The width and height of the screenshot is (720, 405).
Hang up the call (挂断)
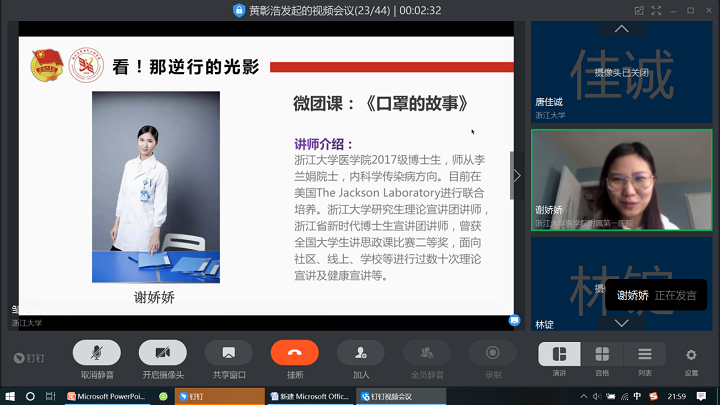pyautogui.click(x=295, y=353)
